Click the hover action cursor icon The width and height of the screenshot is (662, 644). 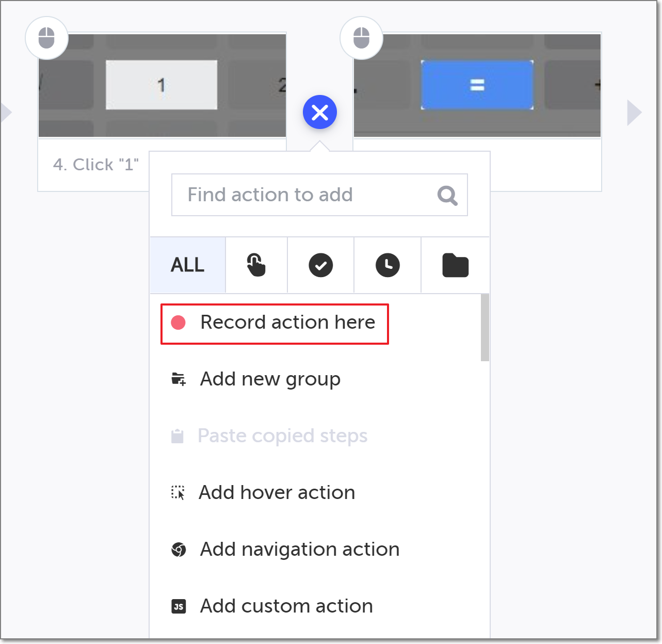click(178, 493)
